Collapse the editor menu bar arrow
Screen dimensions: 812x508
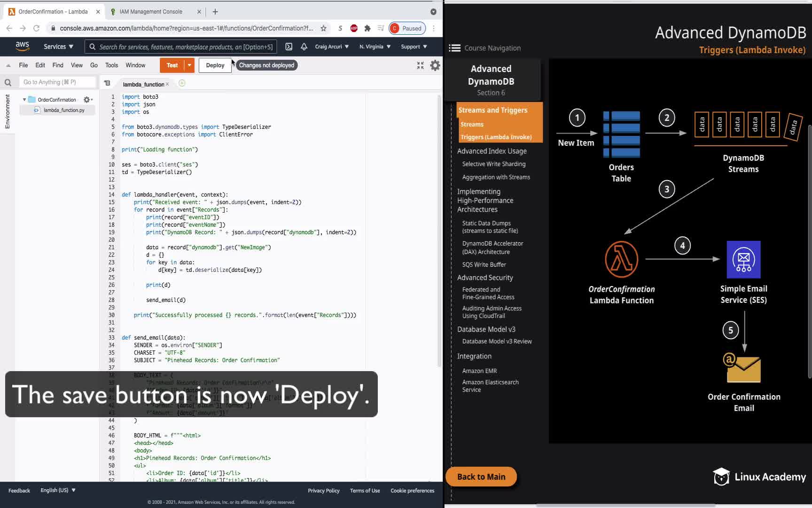(8, 65)
